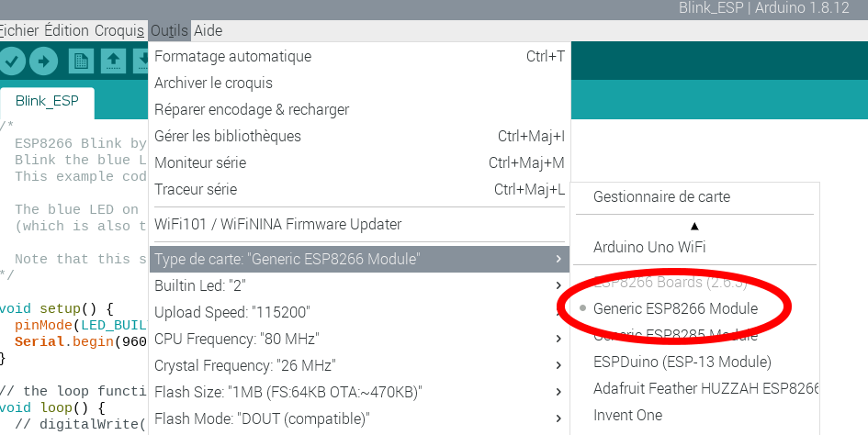This screenshot has height=435, width=868.
Task: Open the Aide menu
Action: tap(209, 30)
